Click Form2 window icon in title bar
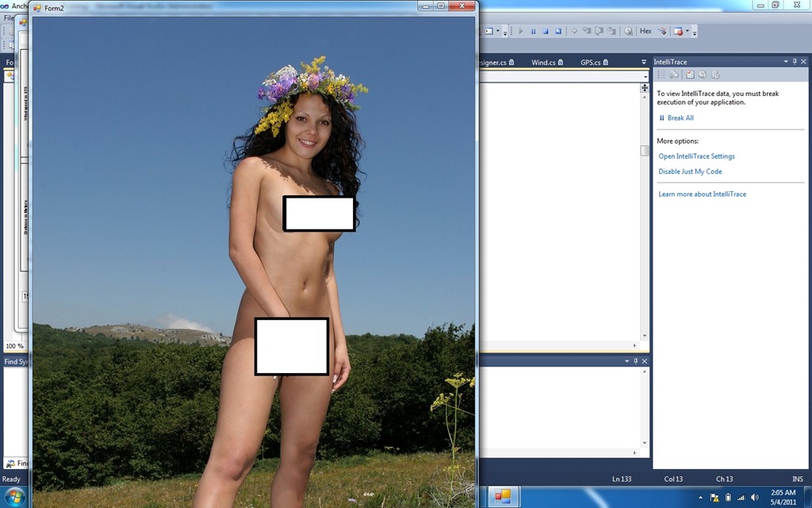The height and width of the screenshot is (508, 812). (x=36, y=8)
